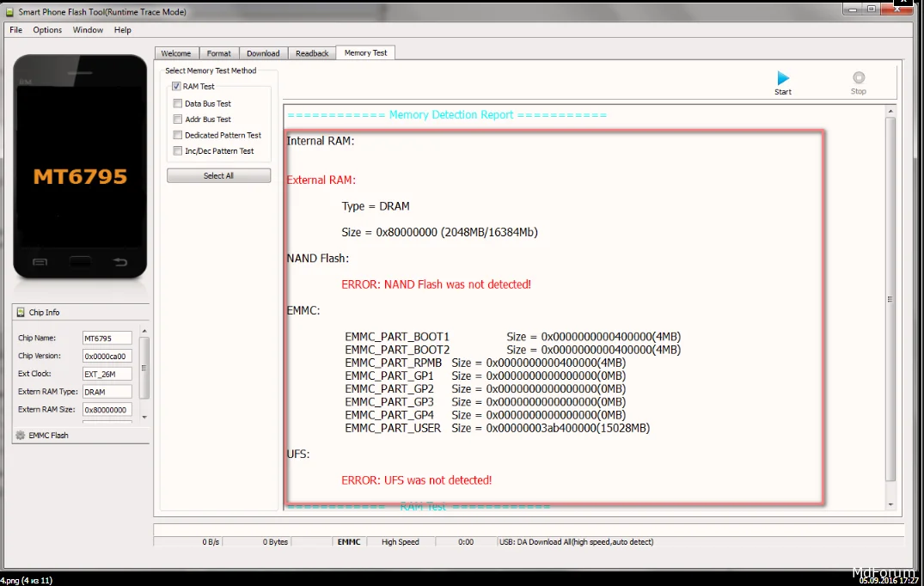
Task: Enable the Data Bus Test checkbox
Action: pyautogui.click(x=178, y=104)
